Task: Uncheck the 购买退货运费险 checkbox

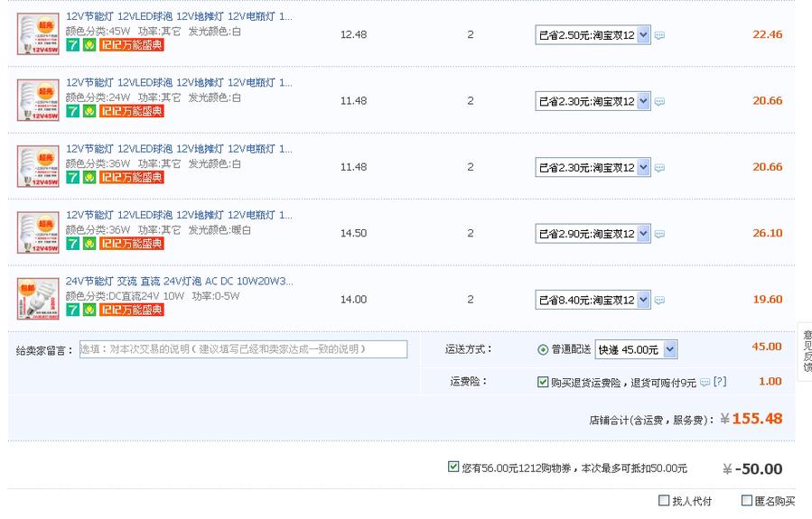Action: pyautogui.click(x=543, y=383)
